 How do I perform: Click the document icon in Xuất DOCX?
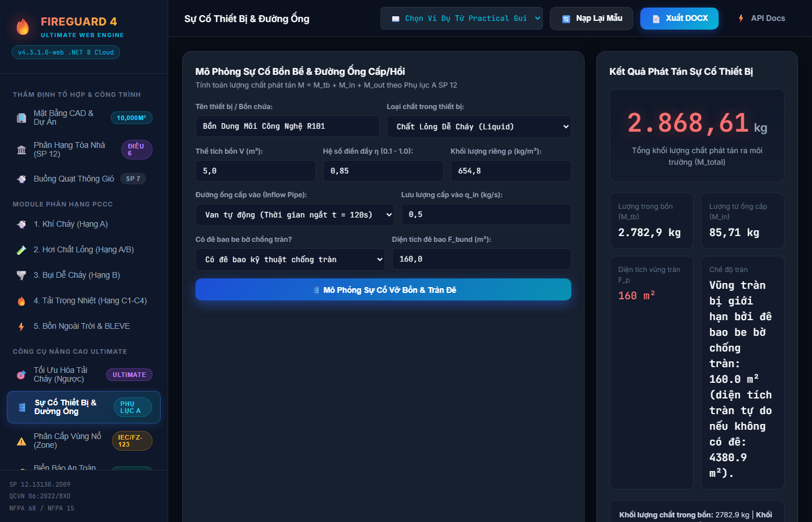pos(656,19)
